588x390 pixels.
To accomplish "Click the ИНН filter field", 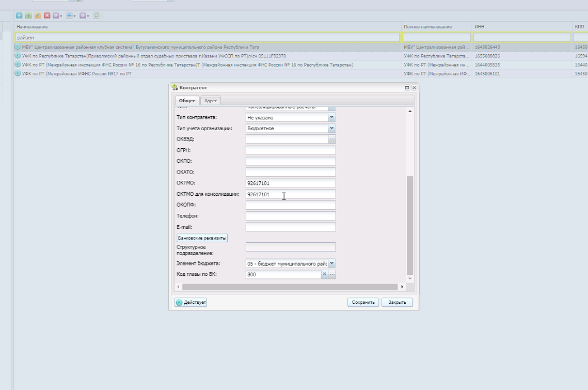I will tap(522, 37).
